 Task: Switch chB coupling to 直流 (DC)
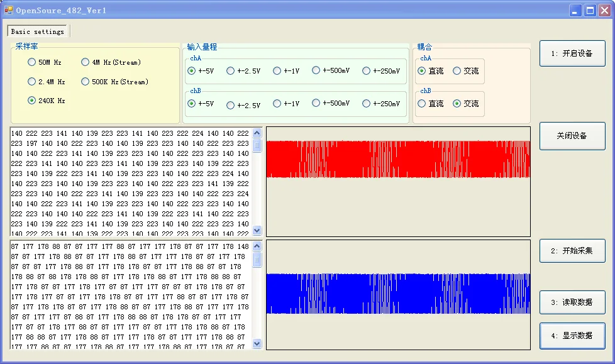pyautogui.click(x=422, y=104)
